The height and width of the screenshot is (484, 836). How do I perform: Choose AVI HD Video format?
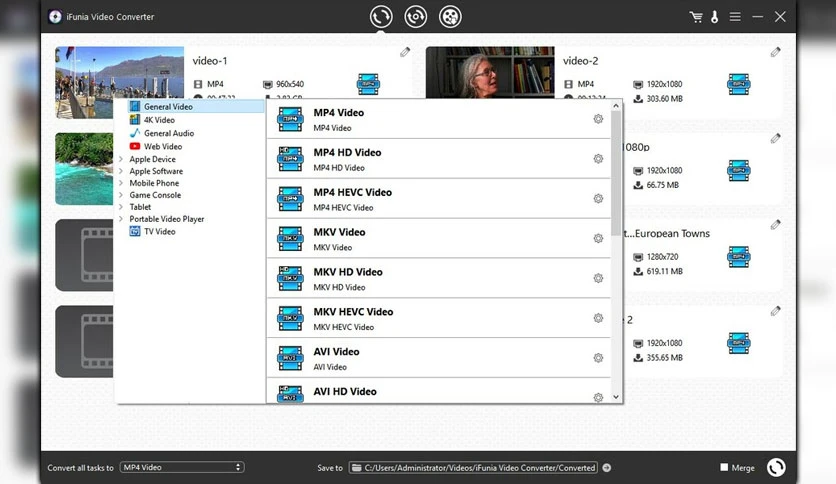pyautogui.click(x=438, y=391)
